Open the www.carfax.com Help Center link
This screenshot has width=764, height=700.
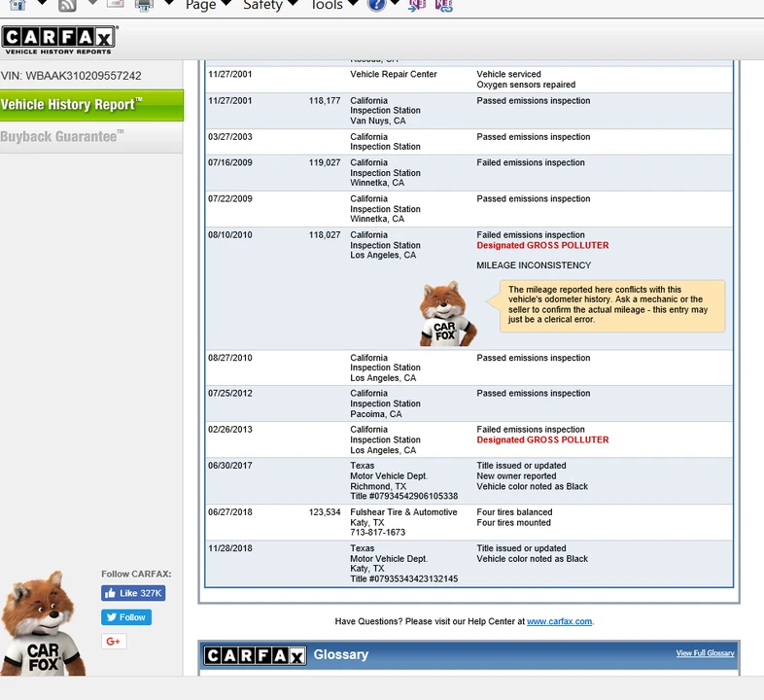[x=559, y=621]
